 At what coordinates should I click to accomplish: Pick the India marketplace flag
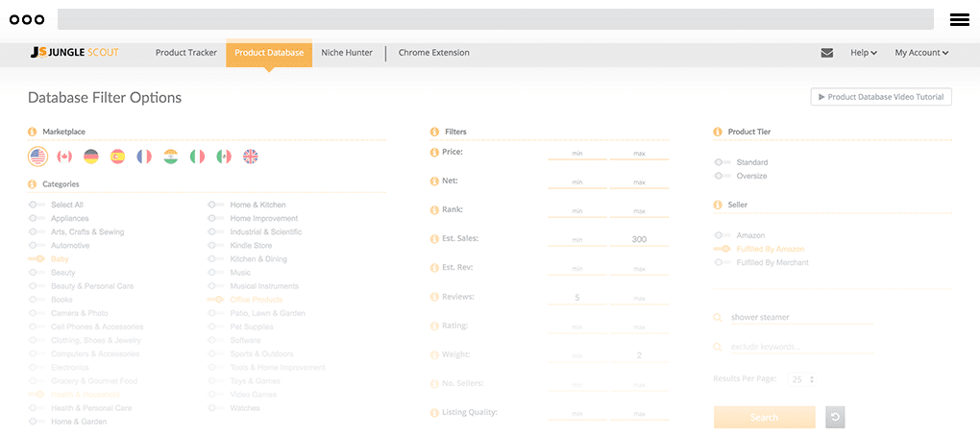171,157
